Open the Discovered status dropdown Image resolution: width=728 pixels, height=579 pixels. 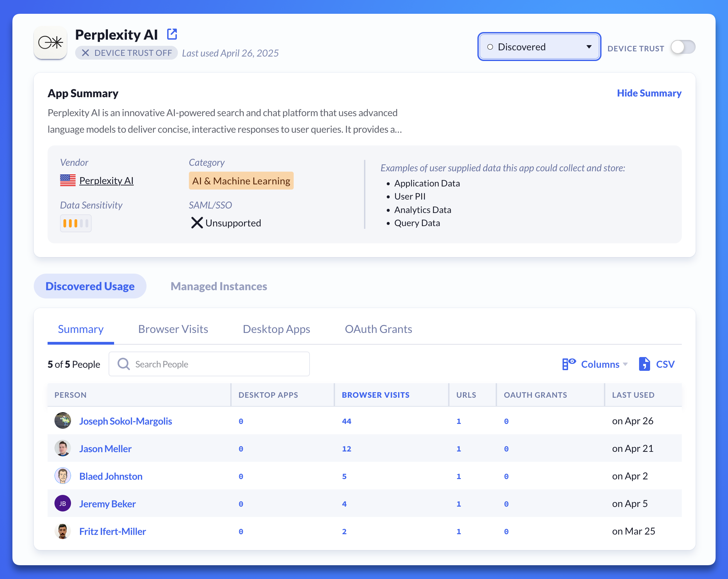tap(539, 47)
